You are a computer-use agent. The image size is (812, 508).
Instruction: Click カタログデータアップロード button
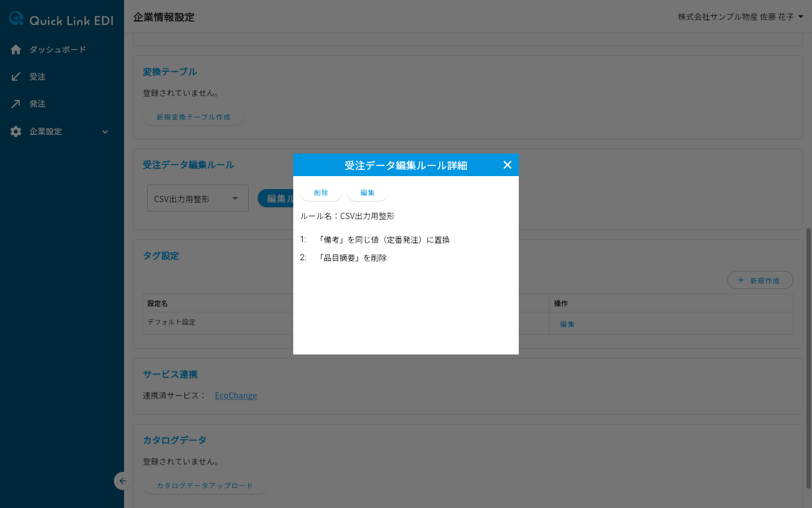click(x=205, y=485)
